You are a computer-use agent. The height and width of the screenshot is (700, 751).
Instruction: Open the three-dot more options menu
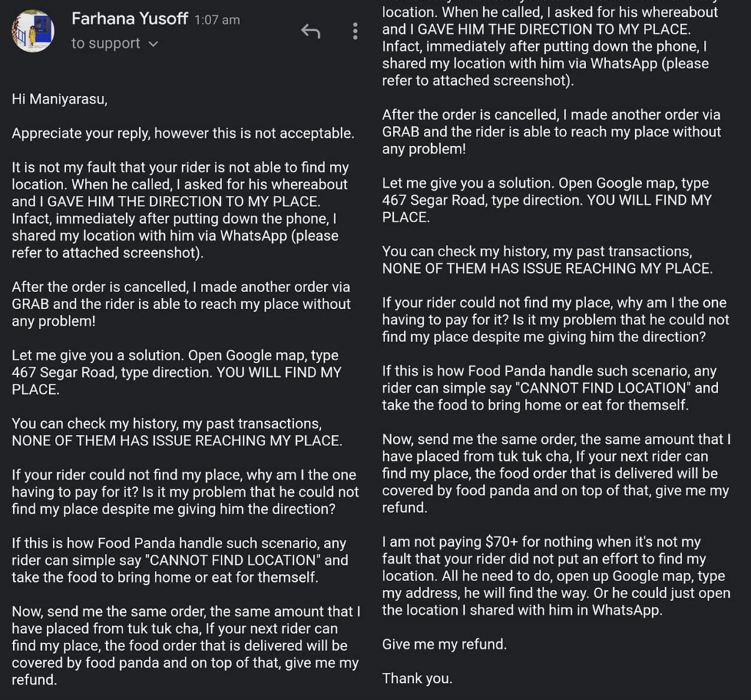pos(355,31)
